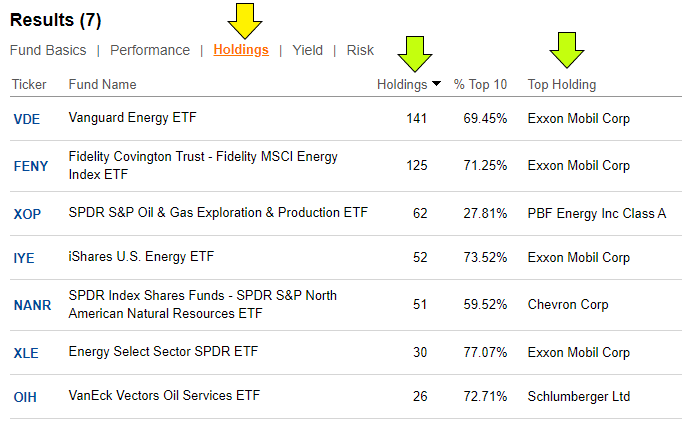
Task: Open the IYE ticker link
Action: pos(24,258)
